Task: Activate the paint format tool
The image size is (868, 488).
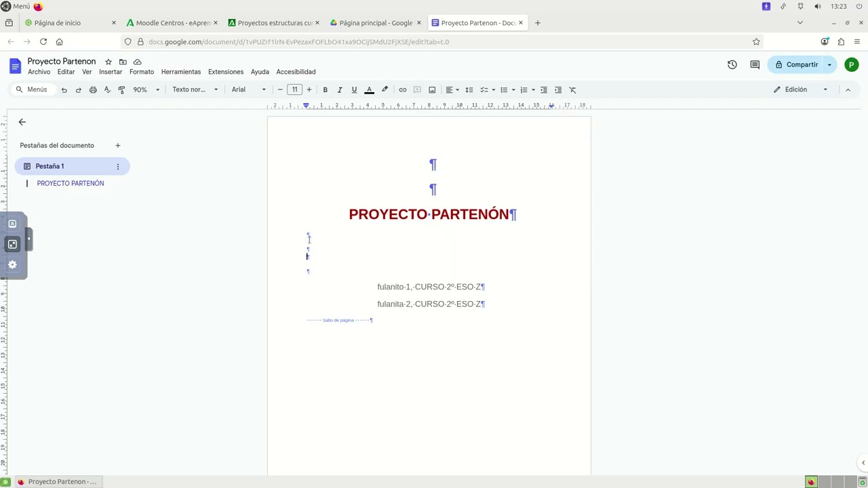Action: click(x=121, y=89)
